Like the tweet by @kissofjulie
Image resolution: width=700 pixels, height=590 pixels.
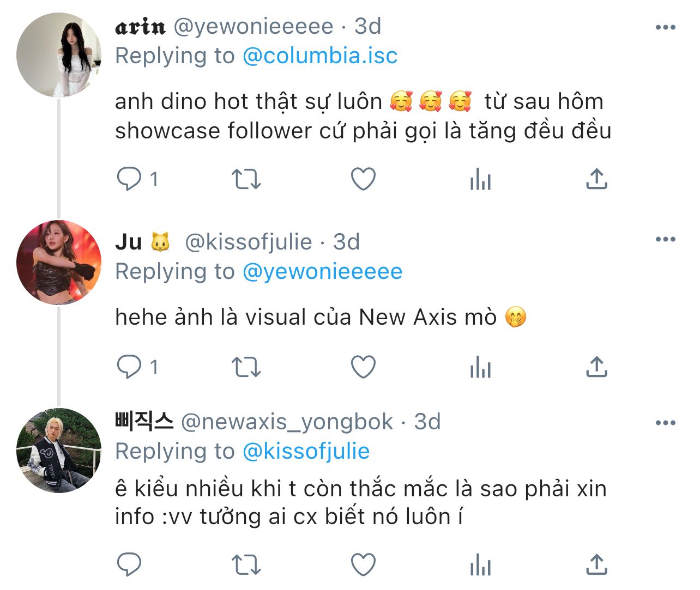click(363, 367)
